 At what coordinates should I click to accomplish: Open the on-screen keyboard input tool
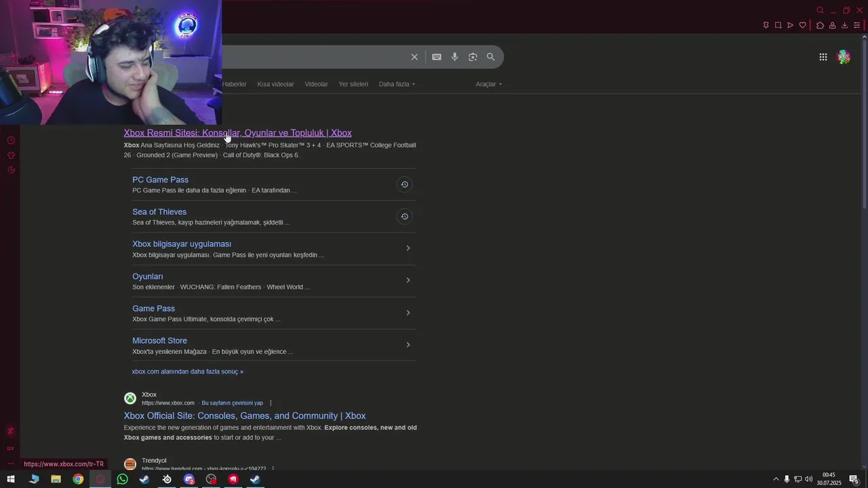437,57
